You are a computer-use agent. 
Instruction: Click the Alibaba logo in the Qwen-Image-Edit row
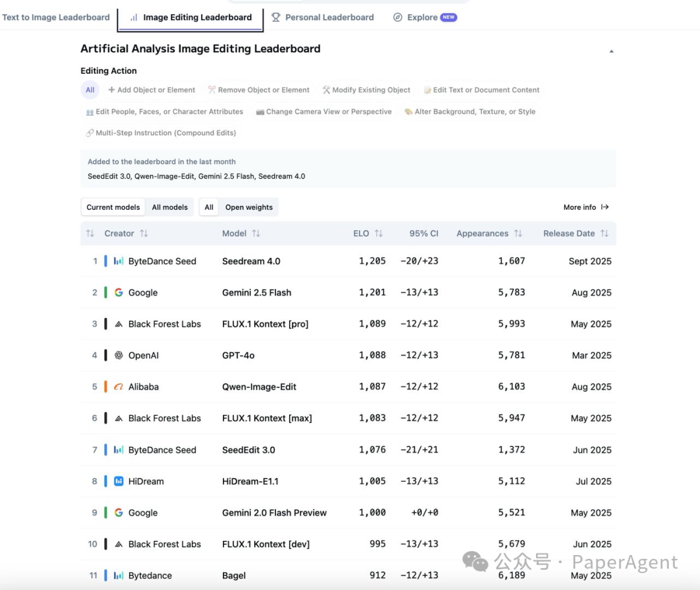coord(119,387)
